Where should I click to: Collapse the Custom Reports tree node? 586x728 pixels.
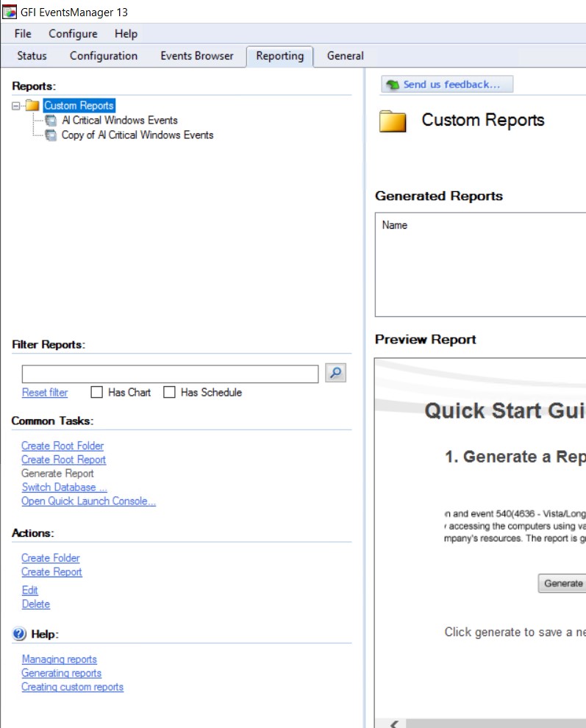coord(15,106)
